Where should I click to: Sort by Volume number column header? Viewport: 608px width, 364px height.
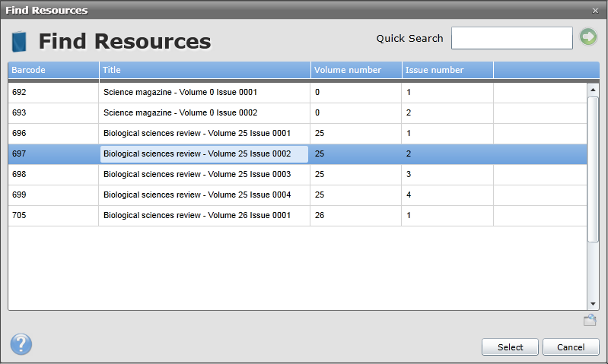pyautogui.click(x=356, y=71)
